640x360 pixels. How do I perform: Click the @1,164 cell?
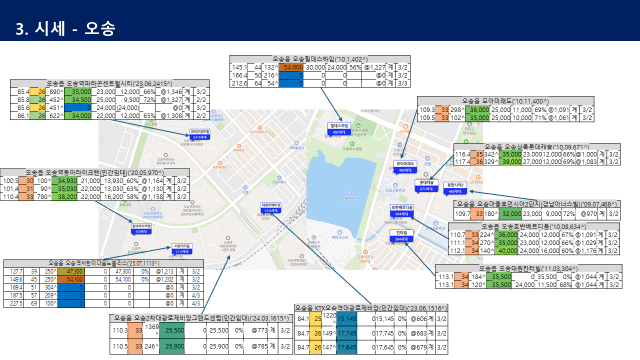(152, 180)
